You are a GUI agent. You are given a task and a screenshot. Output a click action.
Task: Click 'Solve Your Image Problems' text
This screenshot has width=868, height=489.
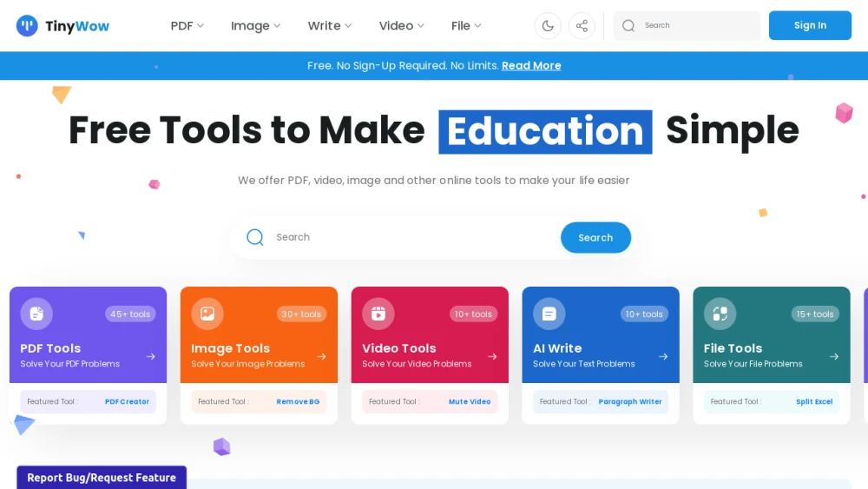(x=248, y=364)
